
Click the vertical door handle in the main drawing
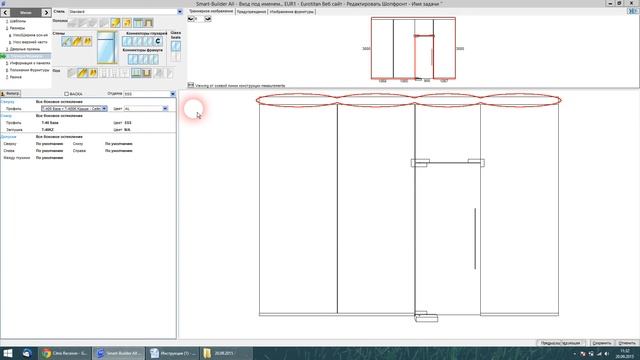(475, 238)
